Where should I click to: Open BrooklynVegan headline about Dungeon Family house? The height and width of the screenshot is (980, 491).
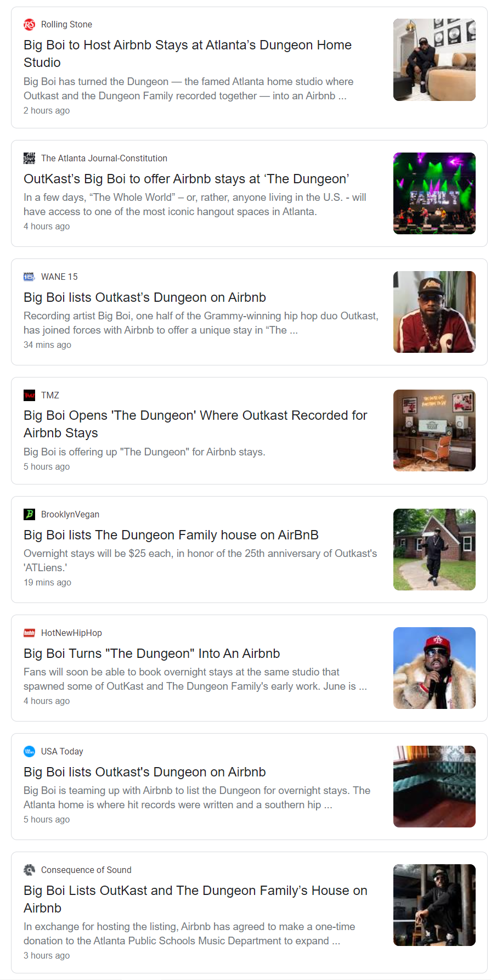click(x=171, y=535)
